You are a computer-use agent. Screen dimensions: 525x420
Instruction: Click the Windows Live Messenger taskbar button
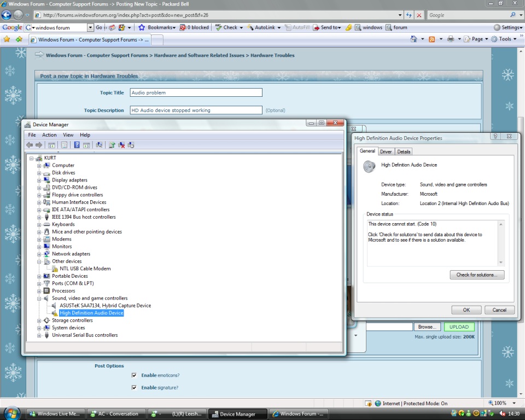(55, 413)
